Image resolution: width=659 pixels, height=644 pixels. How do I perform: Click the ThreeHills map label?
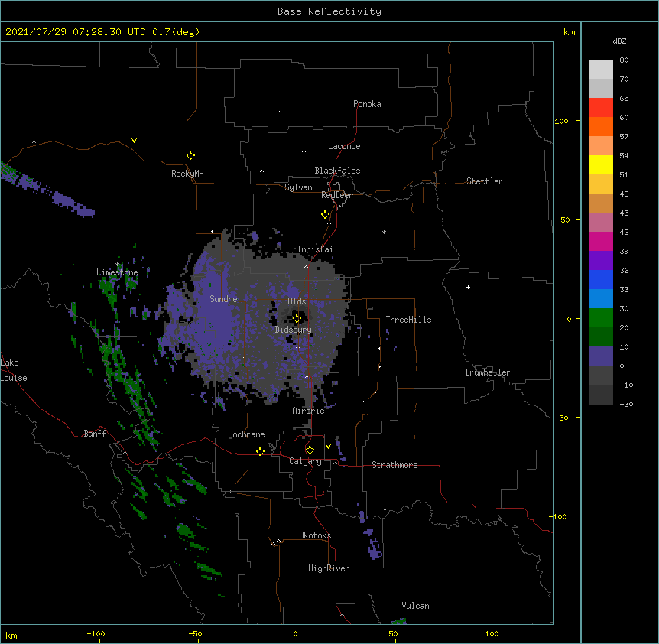pyautogui.click(x=408, y=320)
